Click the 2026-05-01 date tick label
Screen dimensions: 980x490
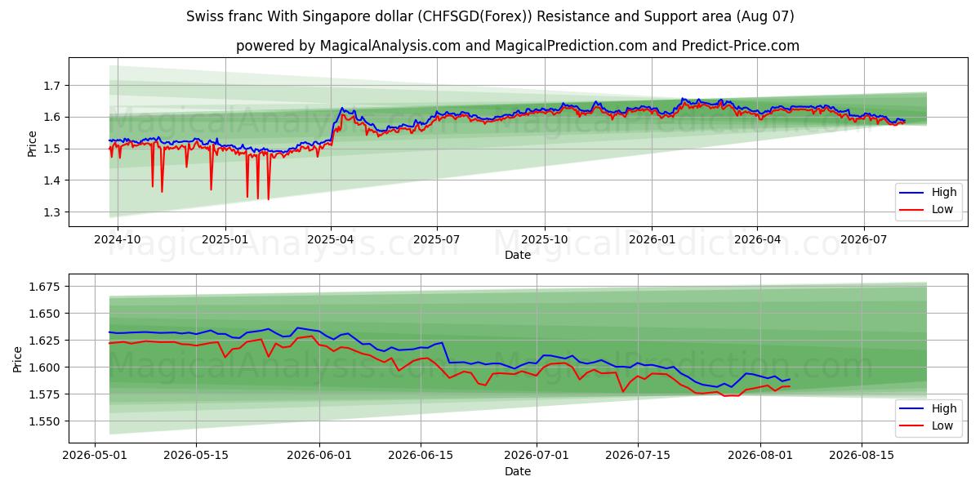[x=96, y=457]
